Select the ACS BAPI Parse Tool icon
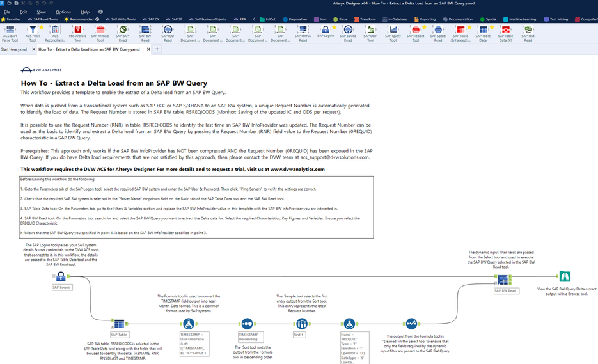Image resolution: width=598 pixels, height=364 pixels. 10,30
